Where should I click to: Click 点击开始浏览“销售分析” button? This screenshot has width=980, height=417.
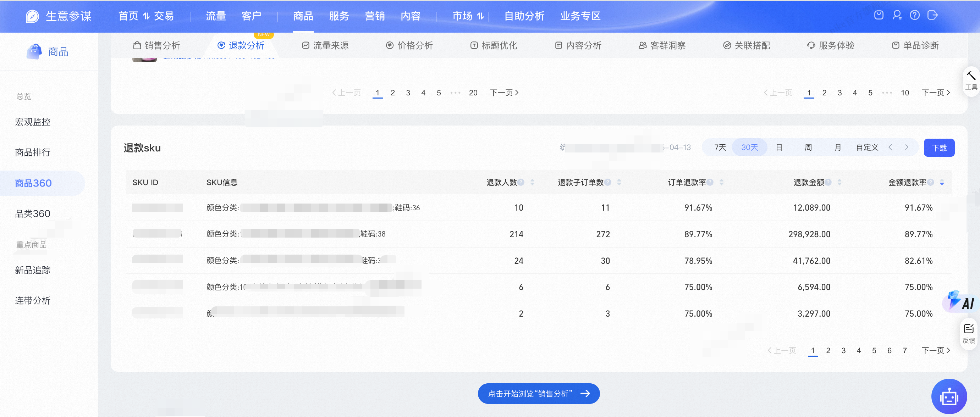(x=538, y=394)
